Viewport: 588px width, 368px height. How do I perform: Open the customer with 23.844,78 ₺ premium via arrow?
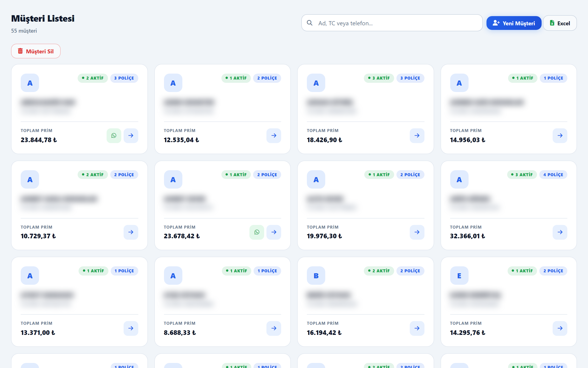coord(131,135)
